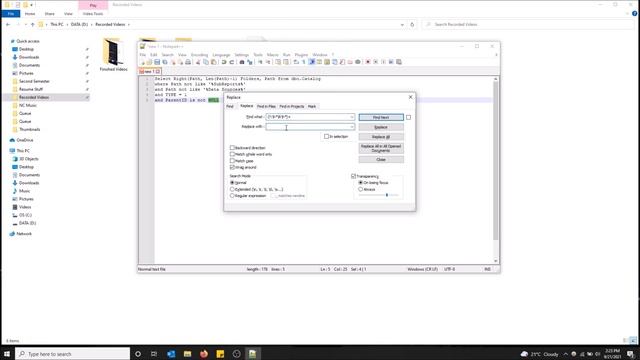640x360 pixels.
Task: Select the Finished Videos folder thumbnail
Action: coord(113,55)
